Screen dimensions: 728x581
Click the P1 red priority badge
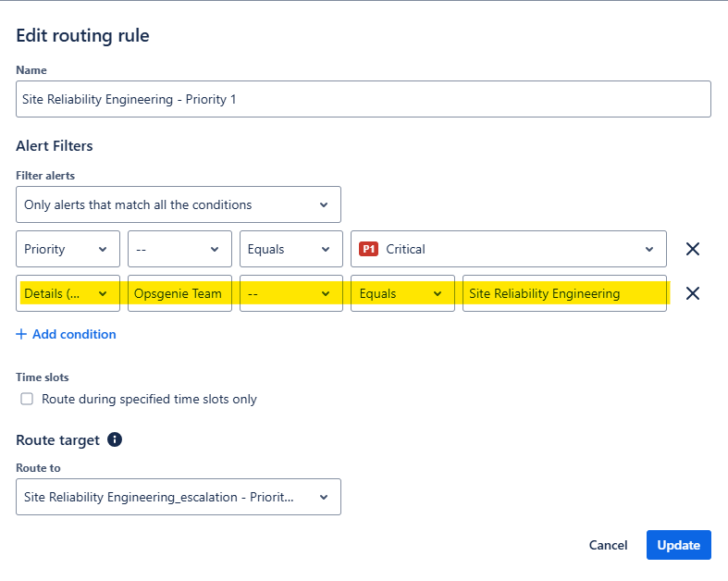[369, 249]
